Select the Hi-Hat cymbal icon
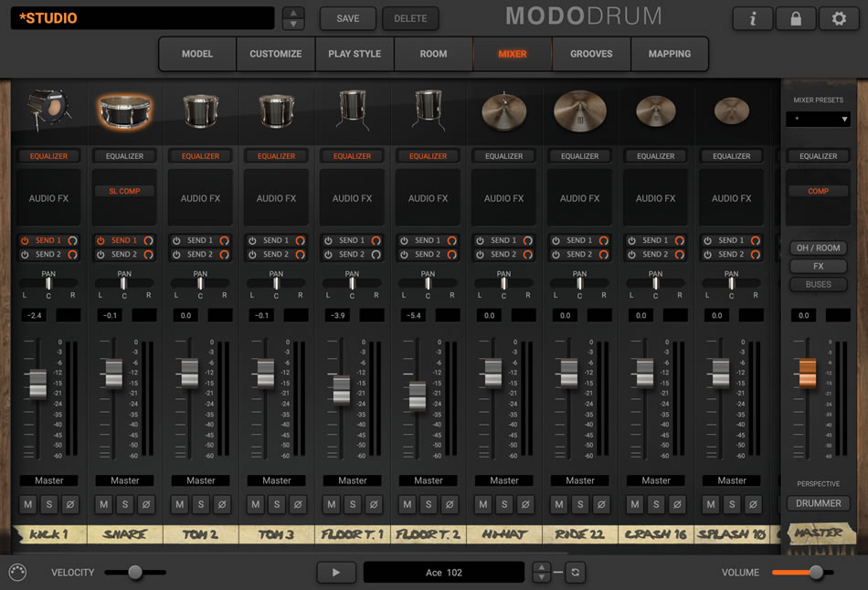This screenshot has width=868, height=590. (503, 111)
